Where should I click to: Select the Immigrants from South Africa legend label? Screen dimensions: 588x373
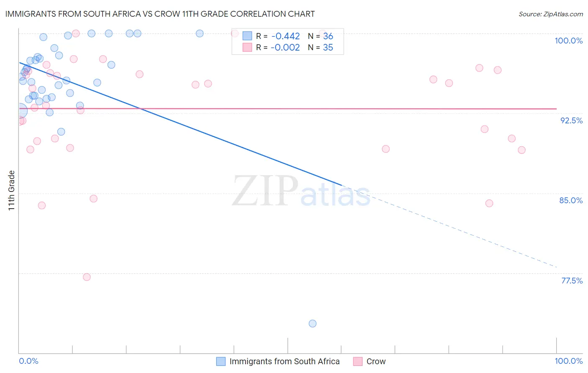click(x=284, y=361)
